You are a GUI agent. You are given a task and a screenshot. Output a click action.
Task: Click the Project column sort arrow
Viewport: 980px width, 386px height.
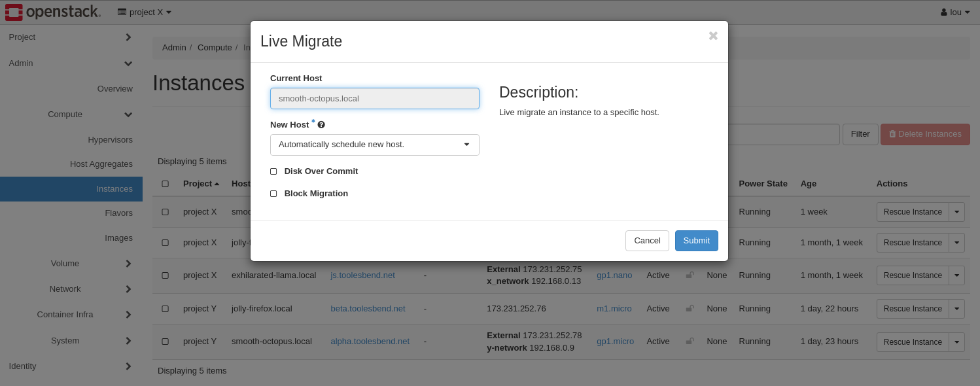point(217,184)
